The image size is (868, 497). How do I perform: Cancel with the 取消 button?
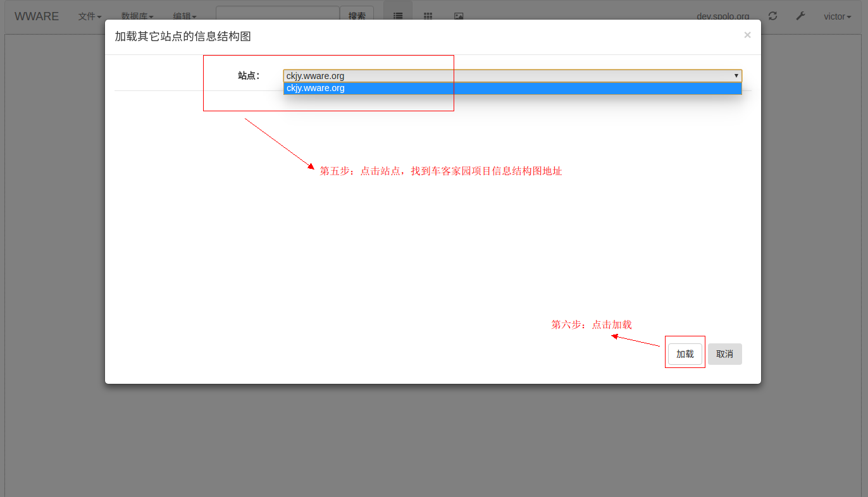(x=724, y=354)
